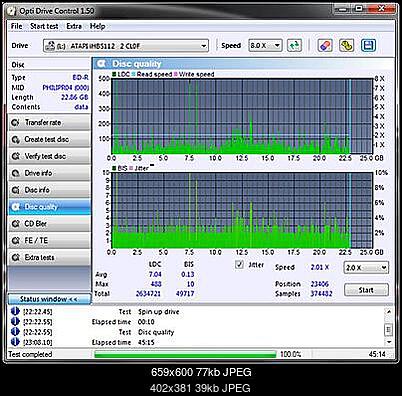The height and width of the screenshot is (396, 402).
Task: Click the Start button
Action: (x=366, y=290)
